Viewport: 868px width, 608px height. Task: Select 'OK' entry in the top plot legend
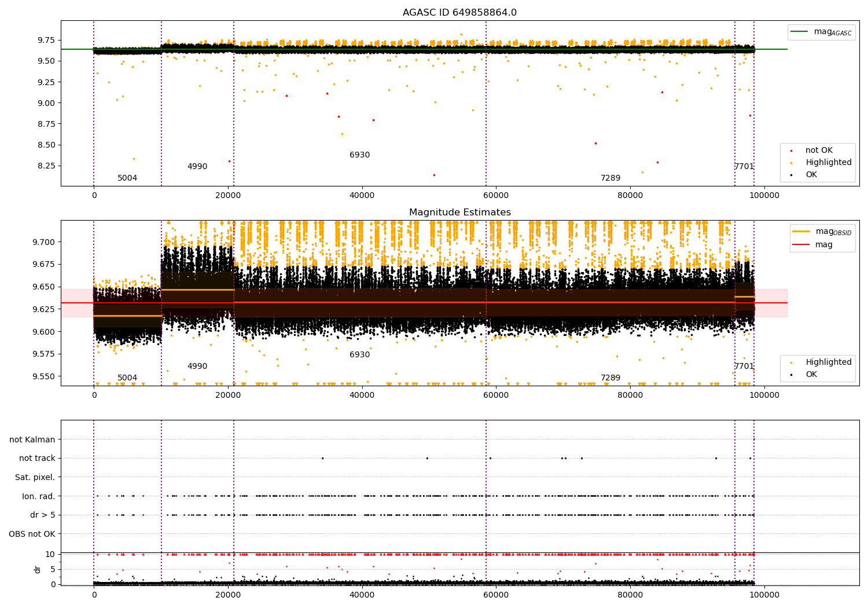coord(811,175)
